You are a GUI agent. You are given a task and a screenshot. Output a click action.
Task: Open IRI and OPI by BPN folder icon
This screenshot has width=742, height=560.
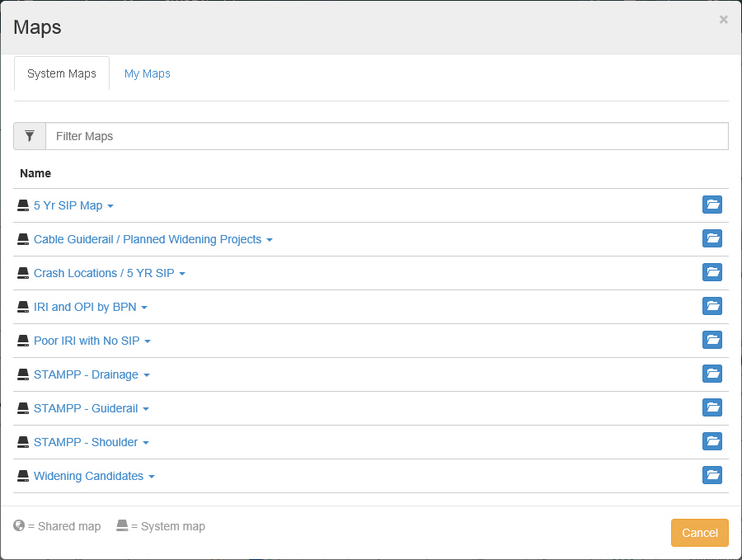pyautogui.click(x=712, y=306)
